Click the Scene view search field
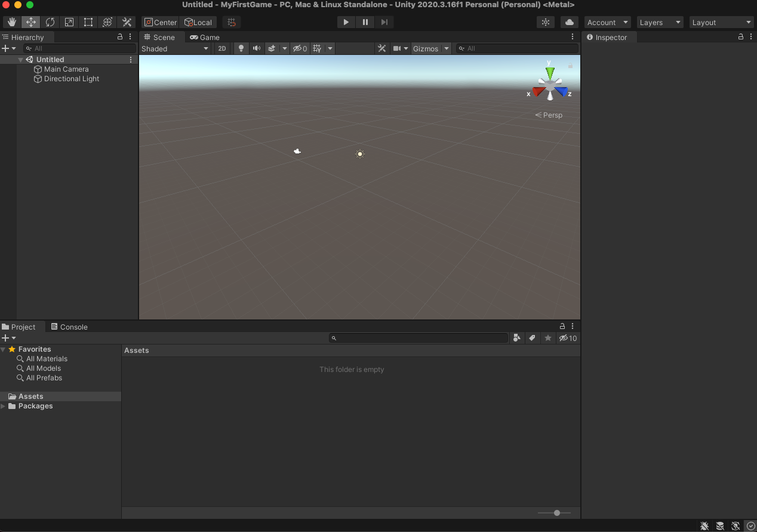The height and width of the screenshot is (532, 757). point(516,48)
